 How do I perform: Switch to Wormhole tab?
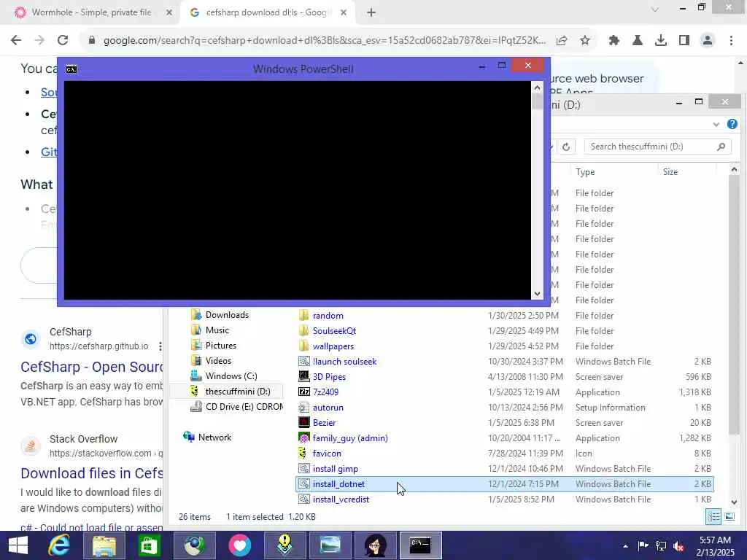(x=90, y=12)
